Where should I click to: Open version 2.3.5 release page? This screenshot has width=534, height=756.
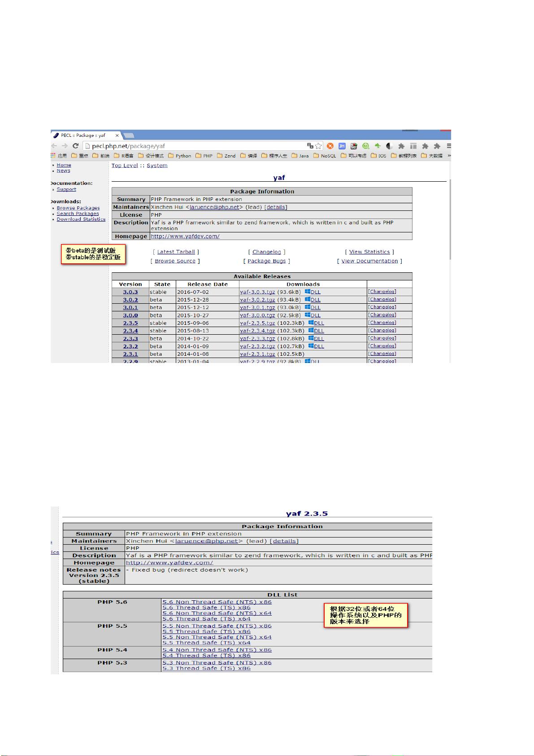130,323
